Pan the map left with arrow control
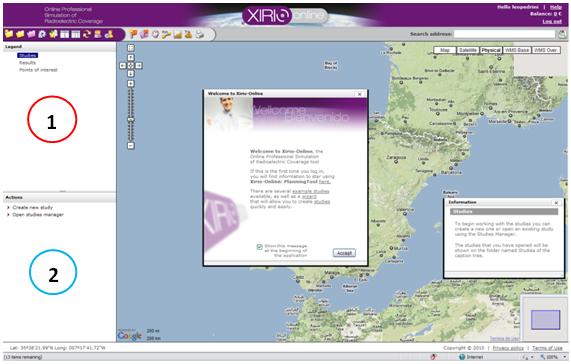Screen dimensions: 571x364 point(123,66)
